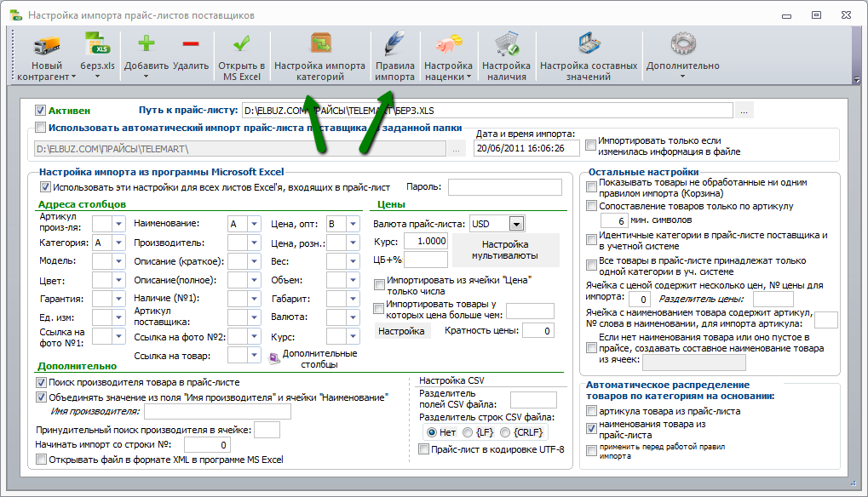Screen dimensions: 868x497
Task: Toggle the Активен checkbox
Action: click(x=40, y=111)
